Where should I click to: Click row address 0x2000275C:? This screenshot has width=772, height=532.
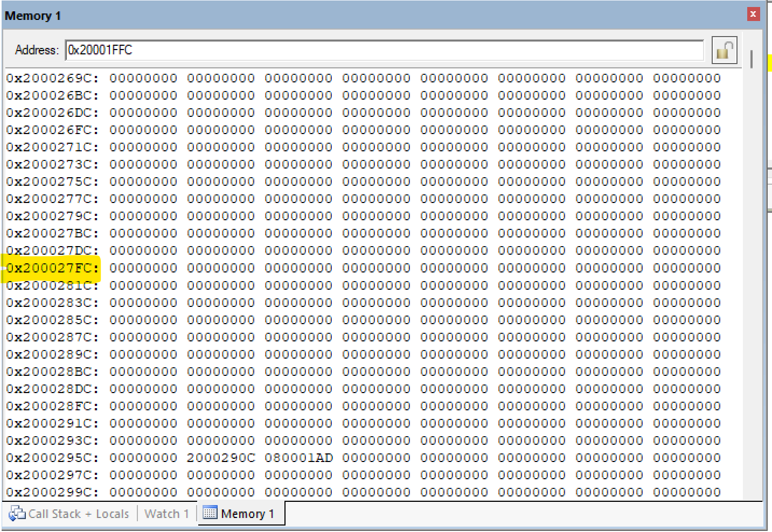point(53,181)
